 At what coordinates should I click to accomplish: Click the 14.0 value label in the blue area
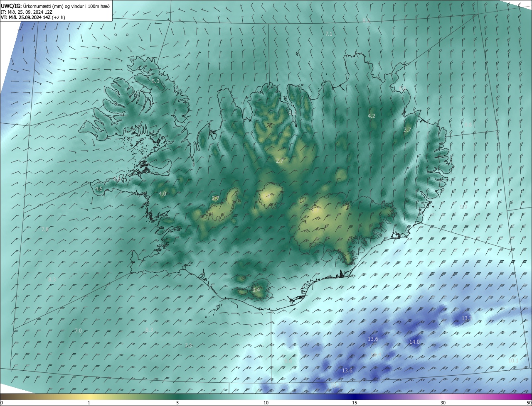point(414,342)
